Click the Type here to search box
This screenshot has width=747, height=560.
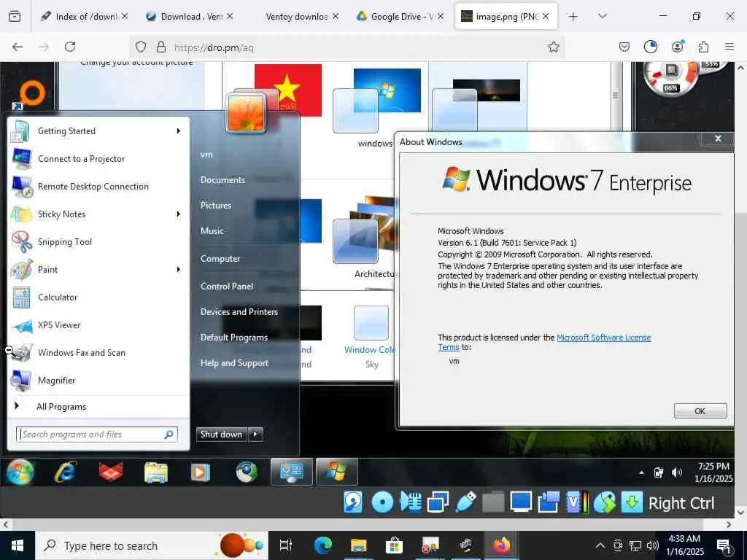coord(152,545)
